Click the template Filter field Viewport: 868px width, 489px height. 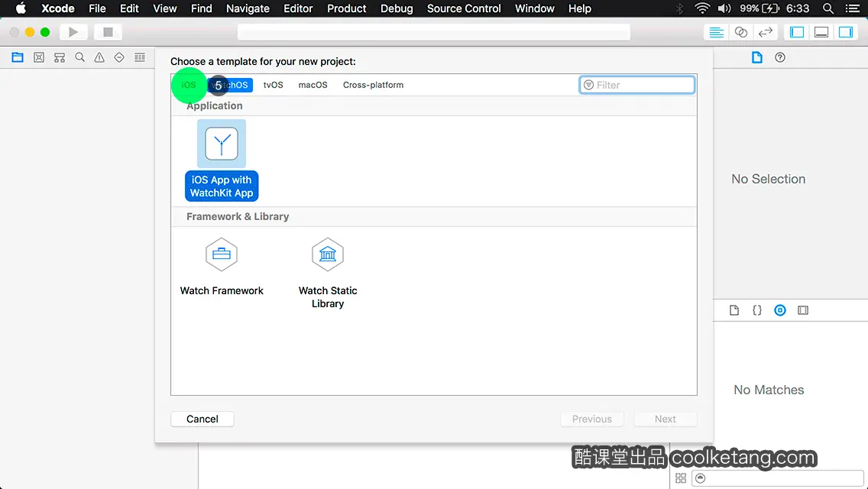click(x=636, y=85)
